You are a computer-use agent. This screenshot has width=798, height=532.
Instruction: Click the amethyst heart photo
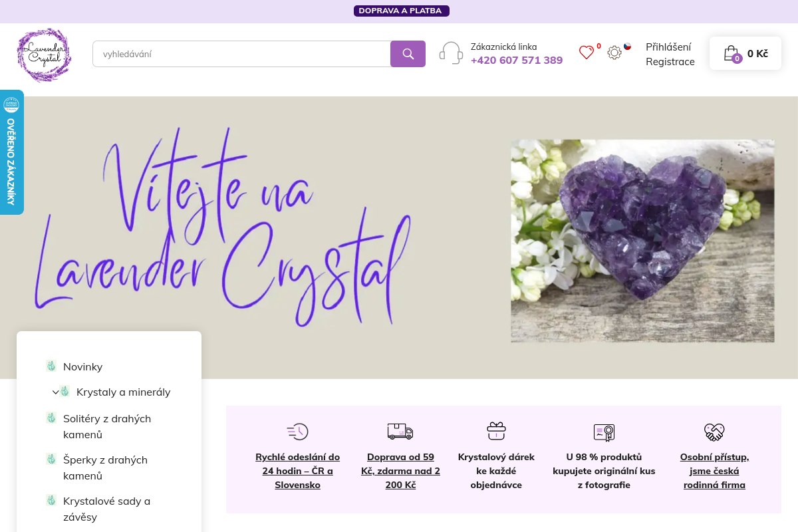tap(642, 241)
